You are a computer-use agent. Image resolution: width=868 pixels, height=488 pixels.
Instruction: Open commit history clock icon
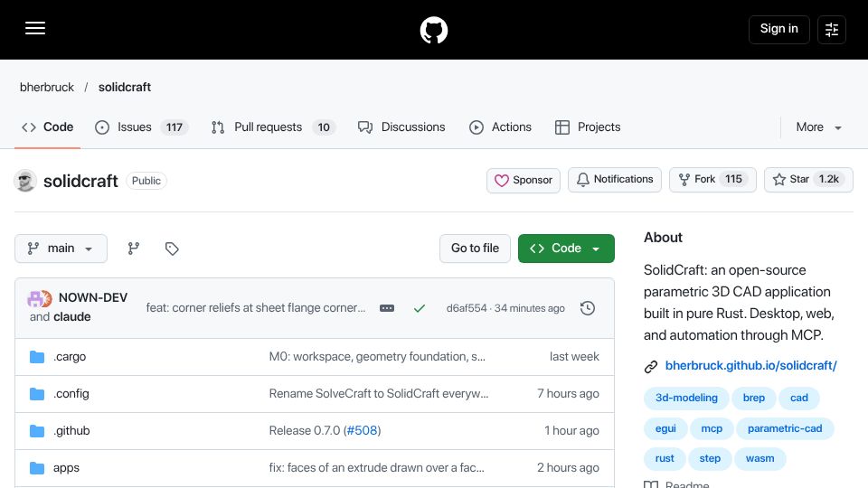pyautogui.click(x=588, y=308)
